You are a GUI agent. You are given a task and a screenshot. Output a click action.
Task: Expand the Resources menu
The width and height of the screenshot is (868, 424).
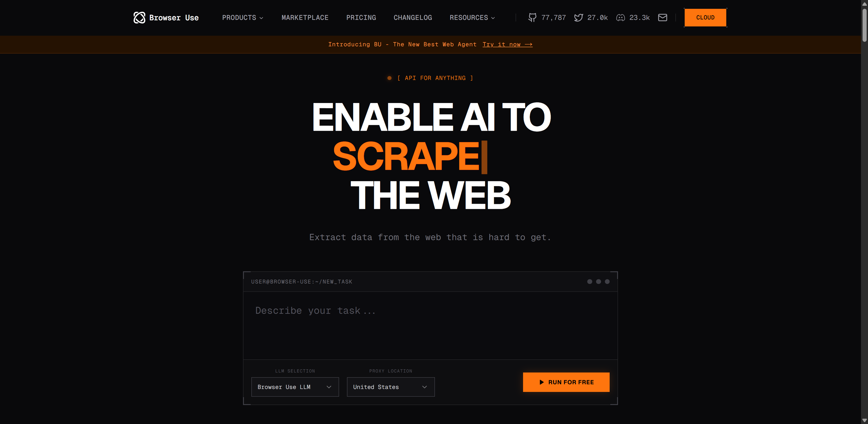coord(472,18)
